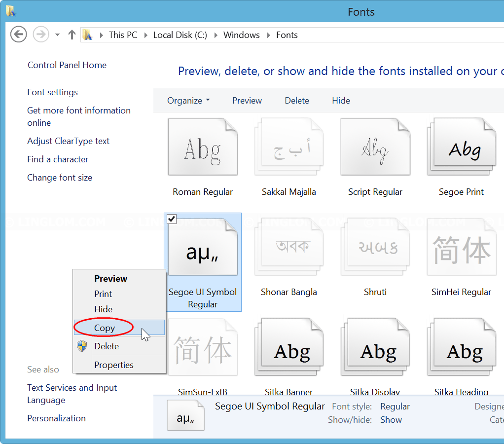Image resolution: width=504 pixels, height=444 pixels.
Task: Select the Roman Regular font tile
Action: click(203, 147)
